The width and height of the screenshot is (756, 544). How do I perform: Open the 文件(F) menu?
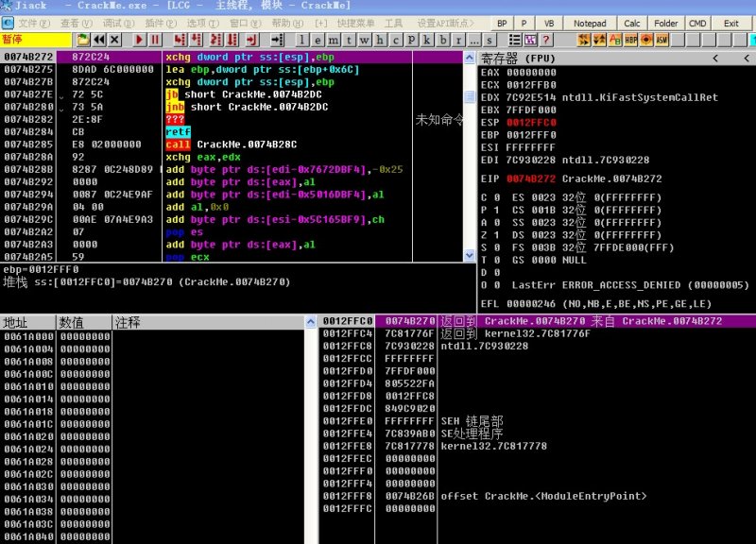[x=34, y=23]
